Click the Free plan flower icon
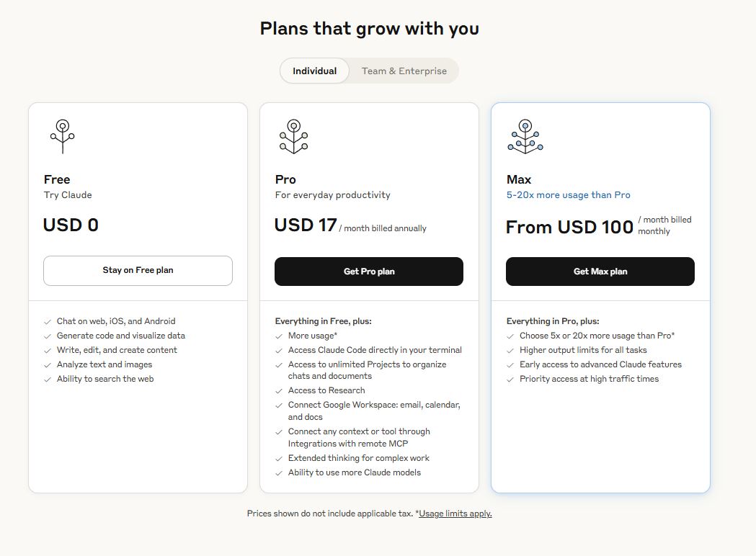 (63, 136)
